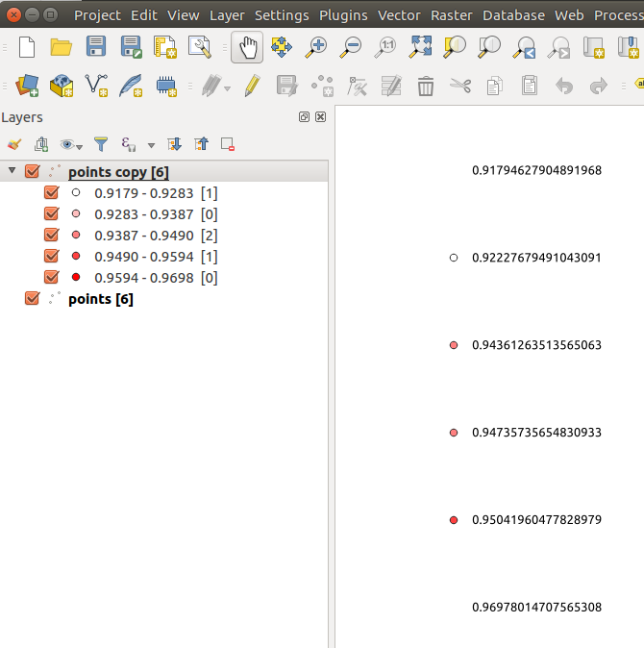Click the red 0.9594 - 0.9698 symbol swatch
Screen dimensions: 644x648
pyautogui.click(x=76, y=277)
